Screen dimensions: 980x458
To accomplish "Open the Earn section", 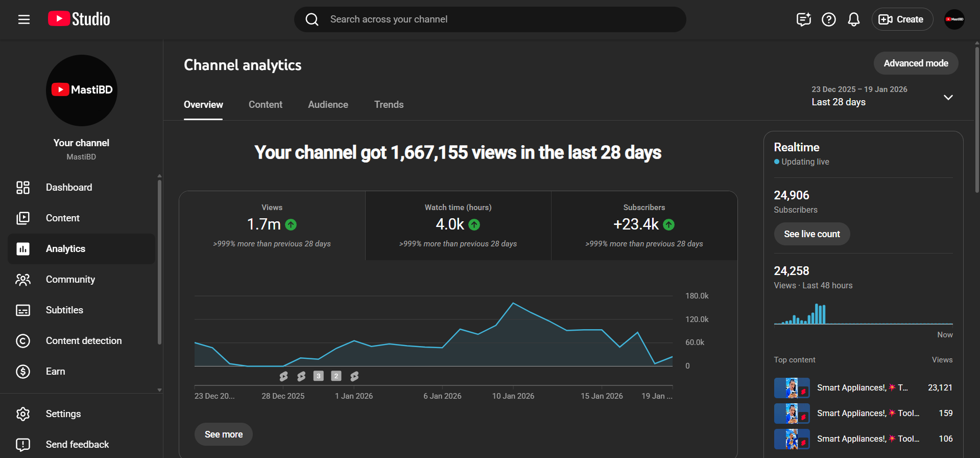I will pyautogui.click(x=55, y=372).
